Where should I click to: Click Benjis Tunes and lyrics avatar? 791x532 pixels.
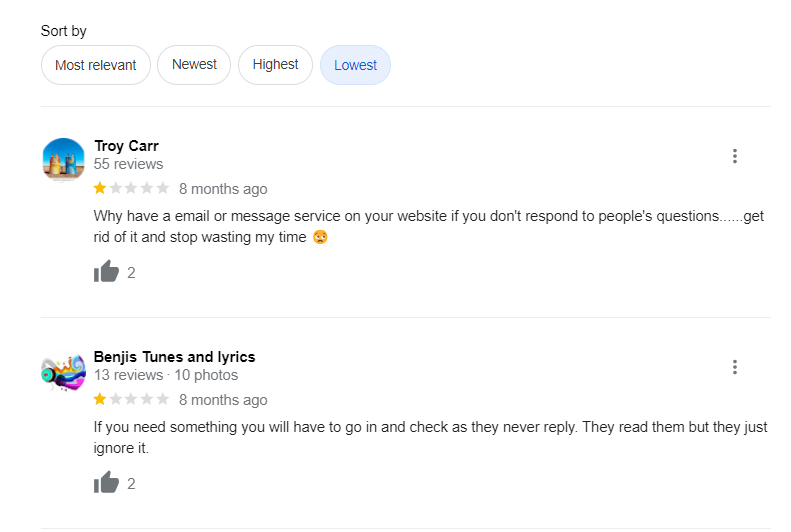coord(63,371)
